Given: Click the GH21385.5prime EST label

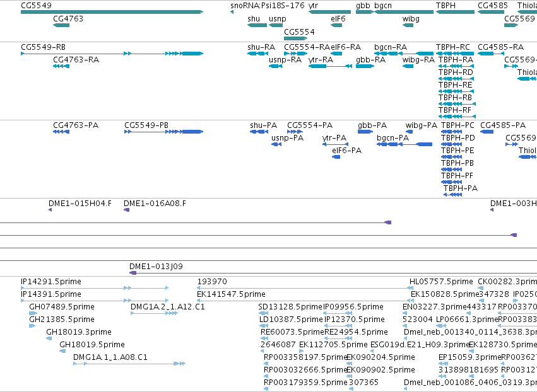Looking at the screenshot, I should 62,320.
